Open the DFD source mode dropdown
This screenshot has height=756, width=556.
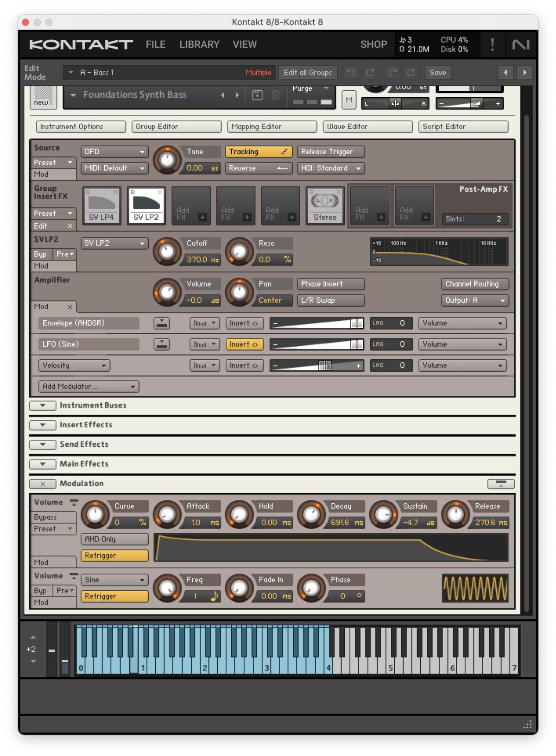point(115,152)
